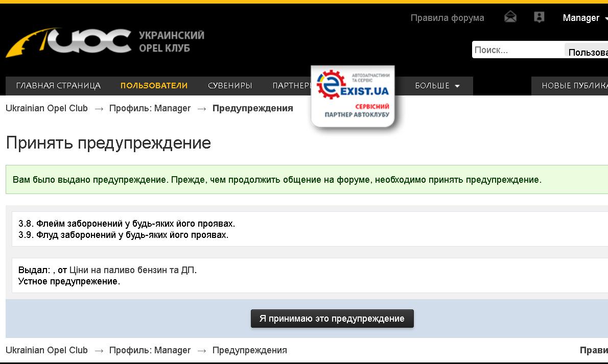Open the messages envelope icon

coord(510,17)
